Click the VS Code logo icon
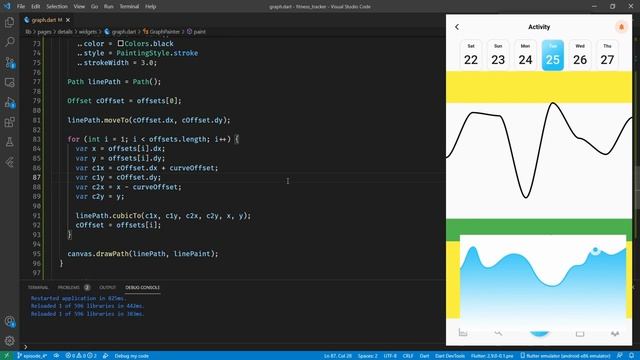This screenshot has height=360, width=640. [x=7, y=6]
